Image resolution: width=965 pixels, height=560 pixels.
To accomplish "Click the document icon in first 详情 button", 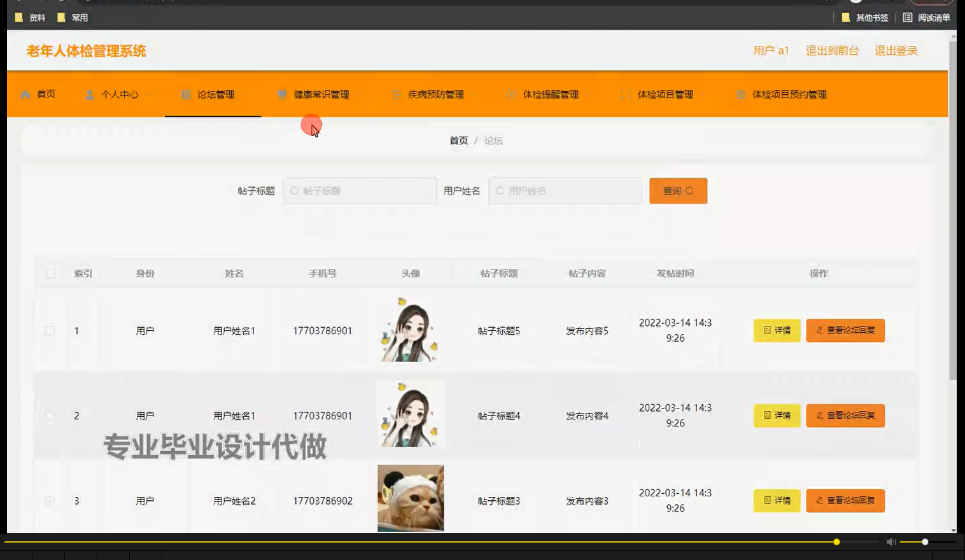I will [x=766, y=330].
